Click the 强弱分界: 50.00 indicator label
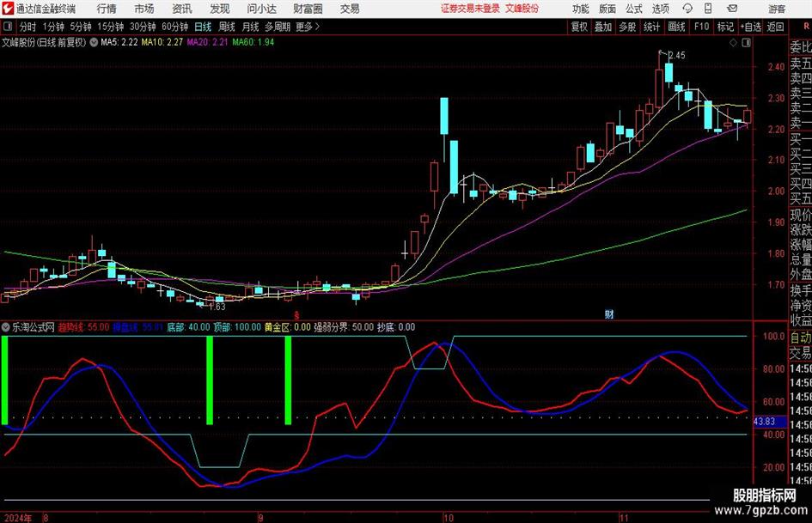 tap(344, 326)
